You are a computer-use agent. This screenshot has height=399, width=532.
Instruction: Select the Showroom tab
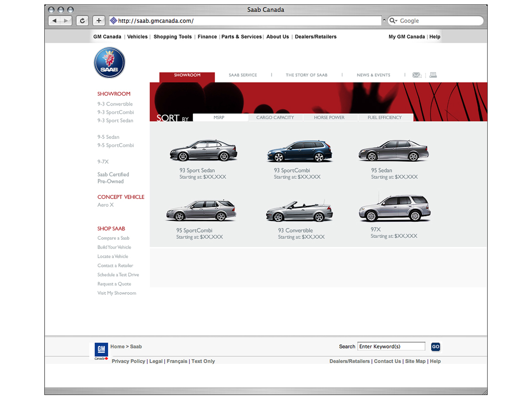(x=187, y=77)
